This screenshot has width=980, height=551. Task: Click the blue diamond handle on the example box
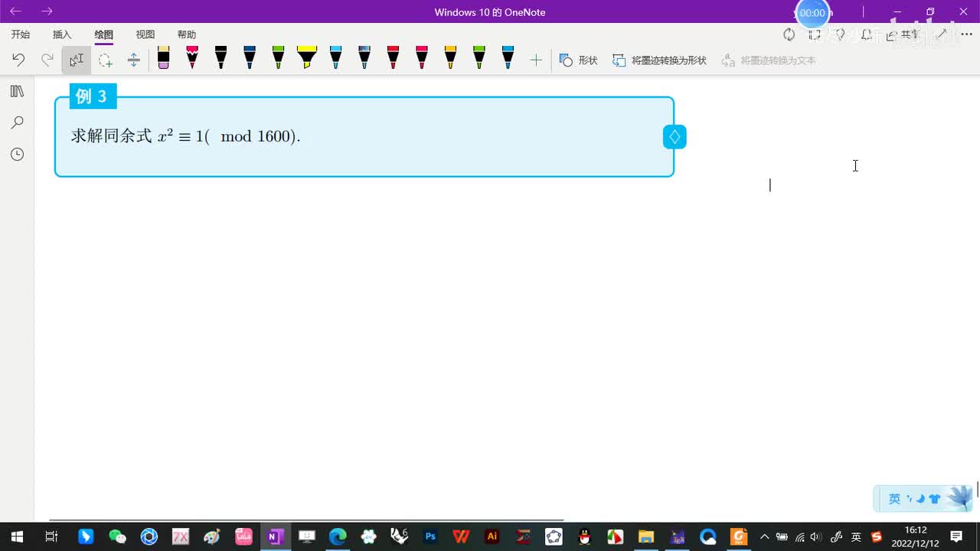point(675,137)
